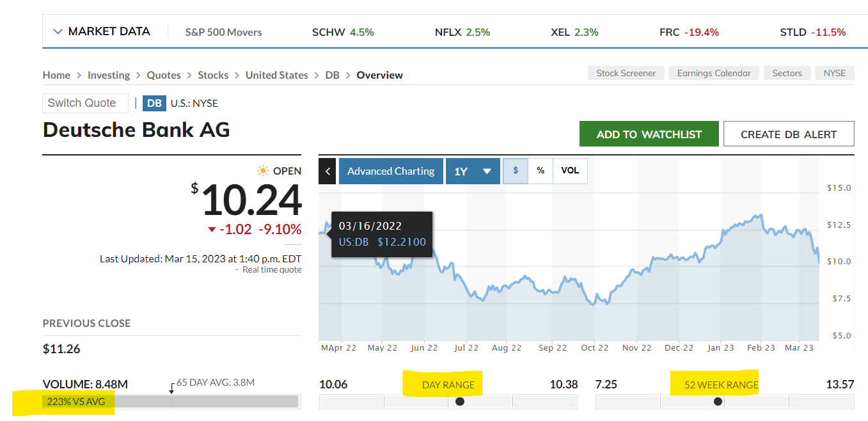
Task: Open the 1Y time range dropdown
Action: 473,171
